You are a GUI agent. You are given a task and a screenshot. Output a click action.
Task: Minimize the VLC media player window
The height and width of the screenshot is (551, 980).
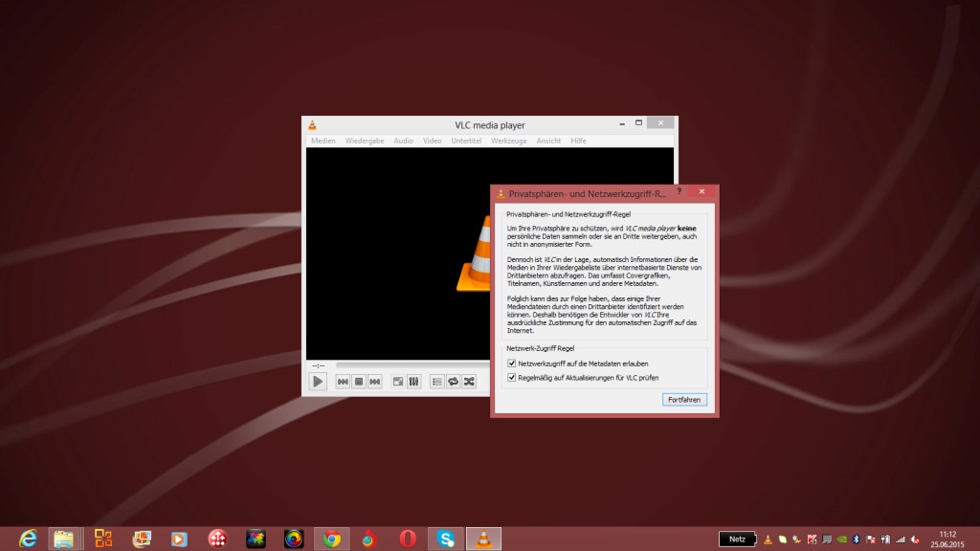(x=622, y=123)
